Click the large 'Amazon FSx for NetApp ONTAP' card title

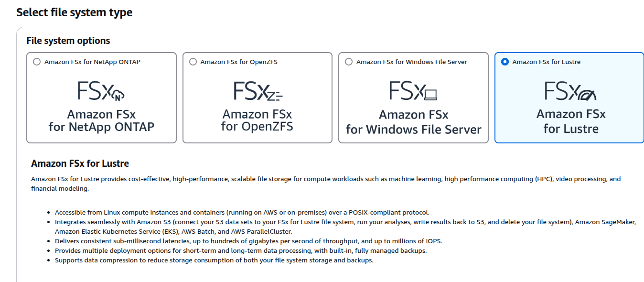101,121
